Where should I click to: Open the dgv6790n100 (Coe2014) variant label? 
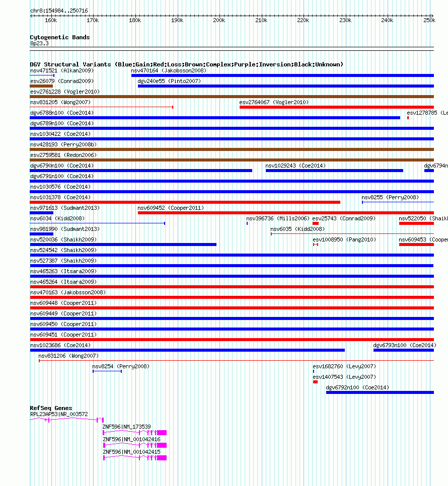tap(62, 166)
